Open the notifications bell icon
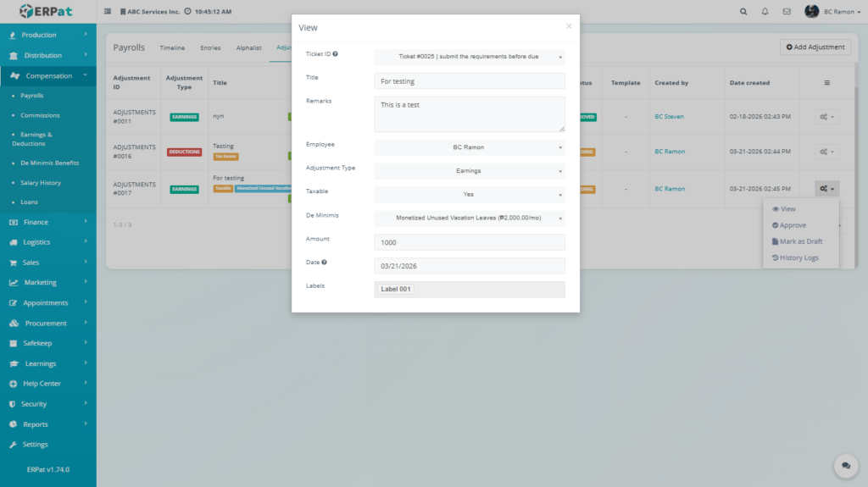This screenshot has height=487, width=868. tap(765, 12)
